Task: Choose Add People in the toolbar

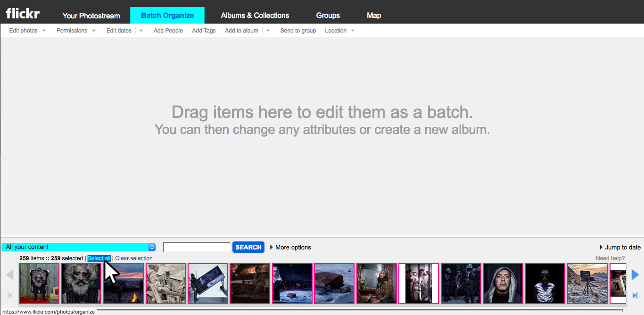Action: [168, 31]
